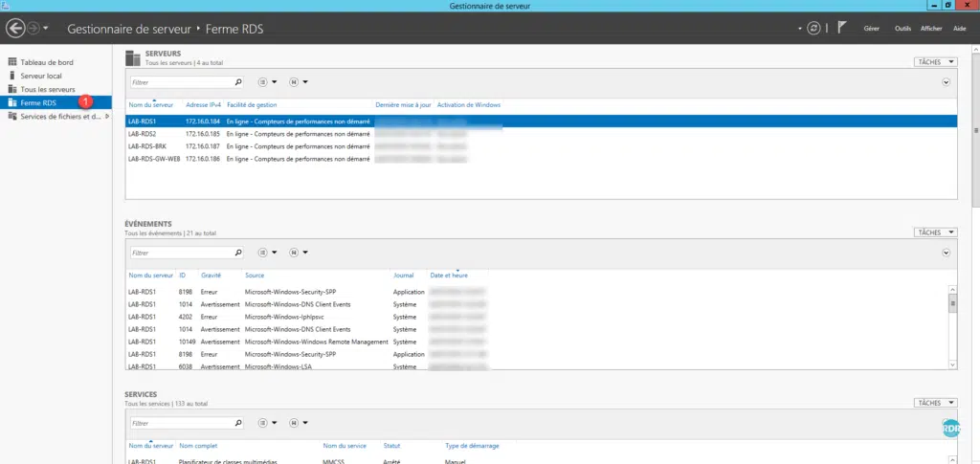Open the list options button in Événements
This screenshot has height=464, width=980.
pyautogui.click(x=268, y=253)
